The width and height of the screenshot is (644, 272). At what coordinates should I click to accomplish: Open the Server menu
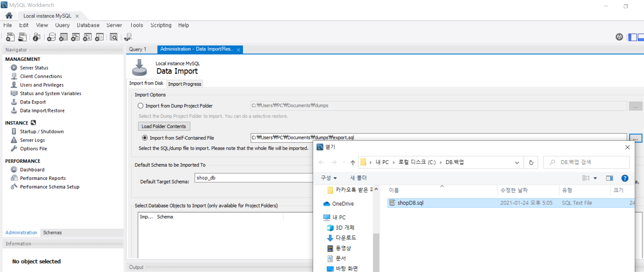(x=114, y=25)
